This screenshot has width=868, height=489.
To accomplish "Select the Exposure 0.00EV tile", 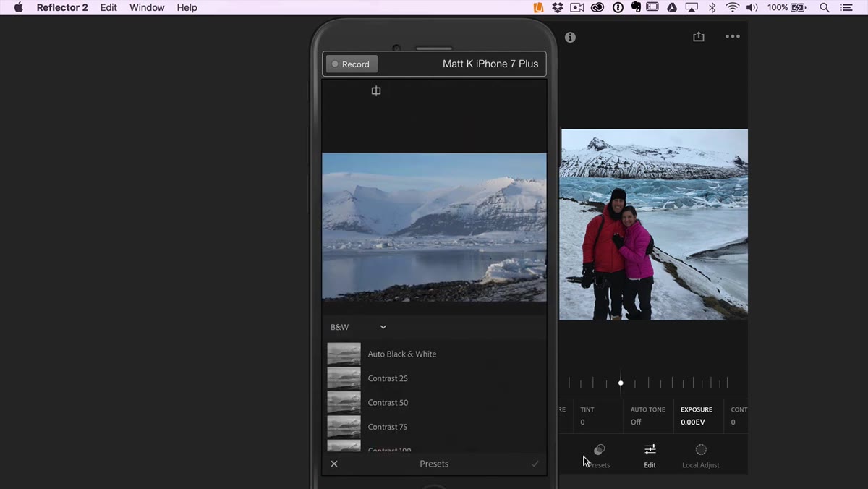I will click(x=698, y=416).
